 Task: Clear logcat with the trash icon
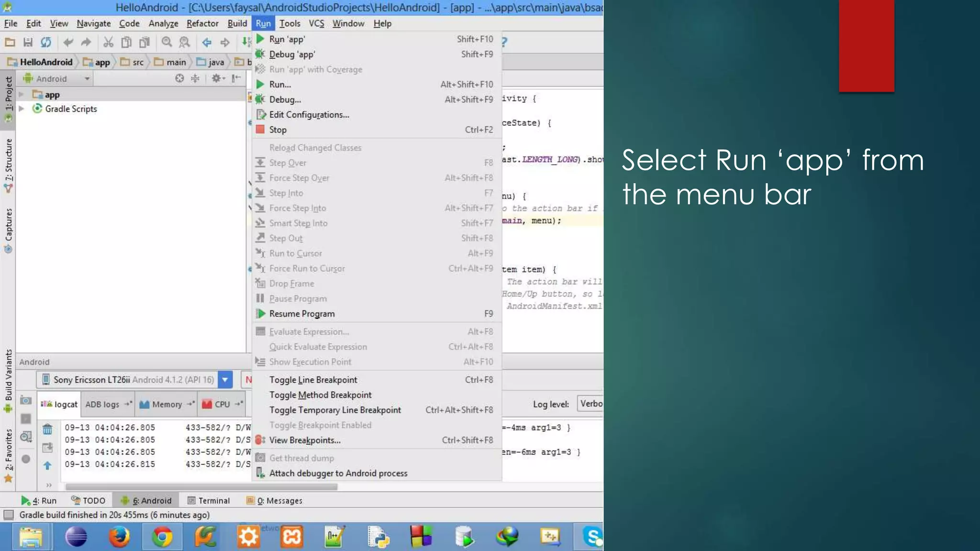point(47,429)
